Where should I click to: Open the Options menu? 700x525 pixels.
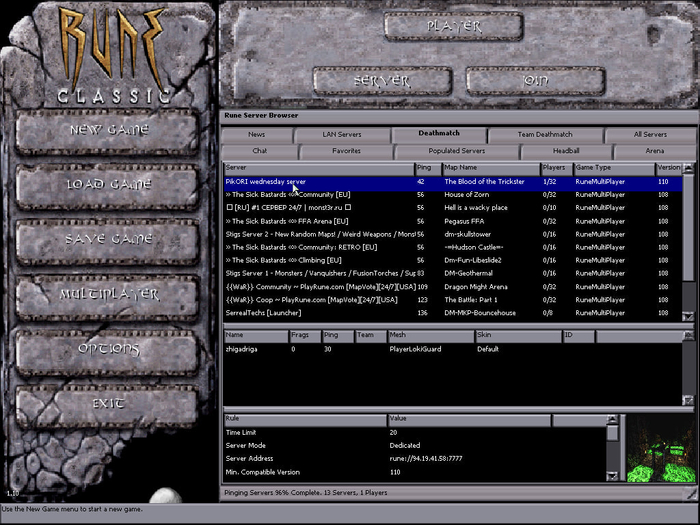pyautogui.click(x=109, y=349)
